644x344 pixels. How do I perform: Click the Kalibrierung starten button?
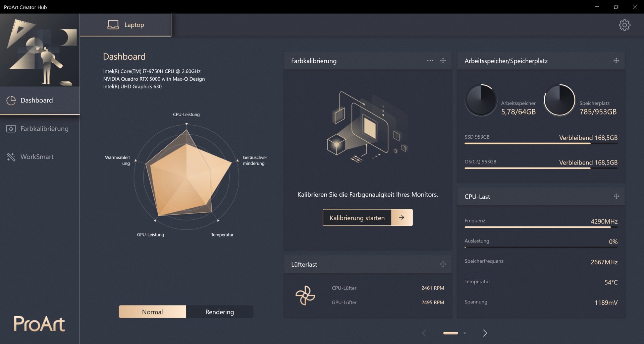coord(368,218)
